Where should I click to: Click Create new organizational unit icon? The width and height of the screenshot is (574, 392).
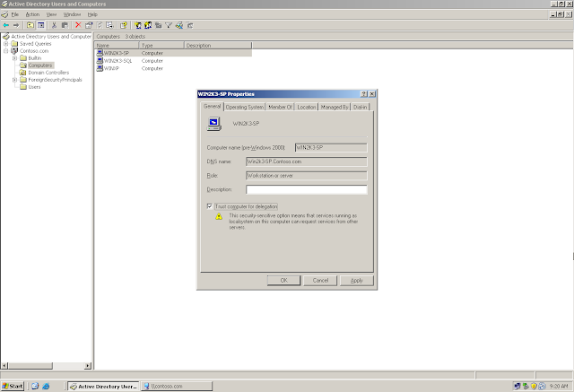[x=158, y=25]
